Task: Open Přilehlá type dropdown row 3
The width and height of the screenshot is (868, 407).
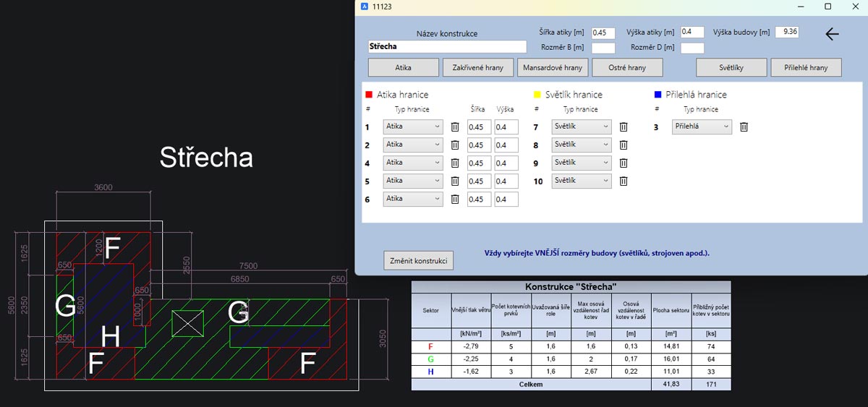Action: (x=702, y=127)
